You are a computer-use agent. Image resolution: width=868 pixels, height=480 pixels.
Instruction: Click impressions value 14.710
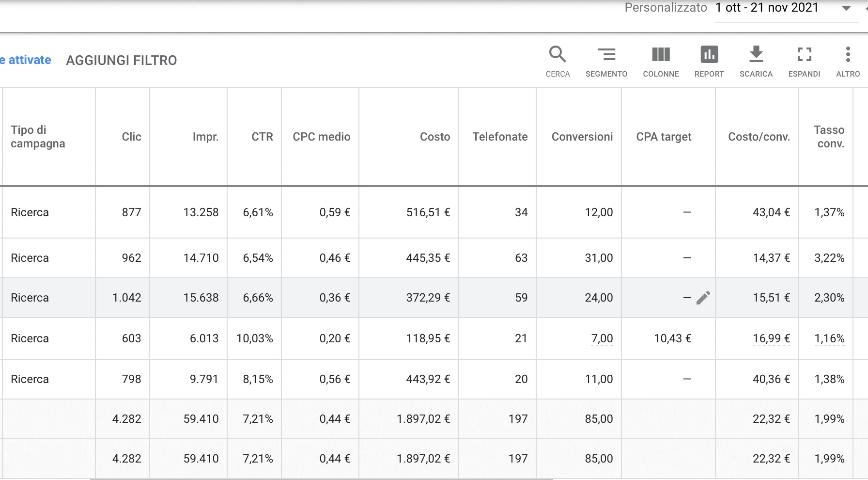201,258
